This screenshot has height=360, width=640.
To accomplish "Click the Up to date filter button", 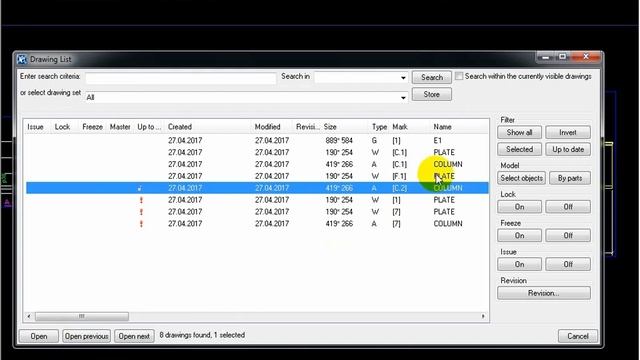I will coord(568,149).
